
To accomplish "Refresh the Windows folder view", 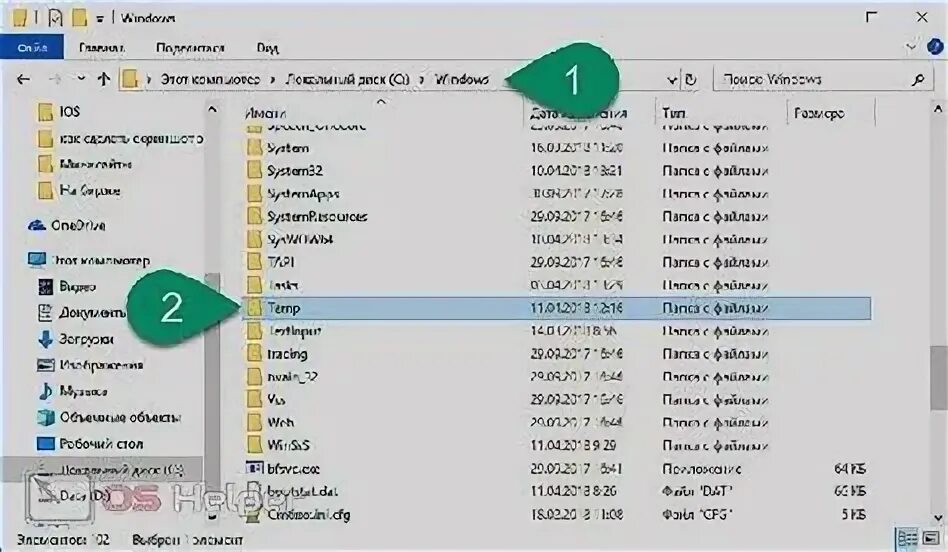I will pyautogui.click(x=690, y=80).
